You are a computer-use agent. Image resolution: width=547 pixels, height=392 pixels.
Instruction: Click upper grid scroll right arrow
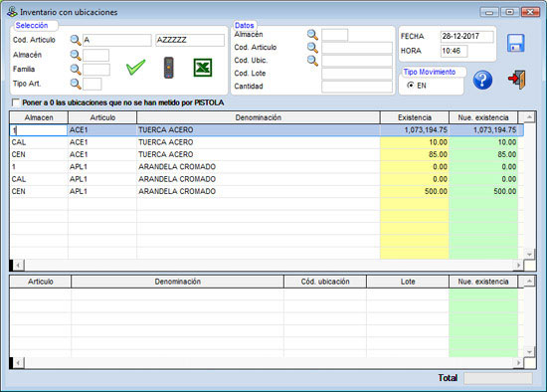pos(518,266)
